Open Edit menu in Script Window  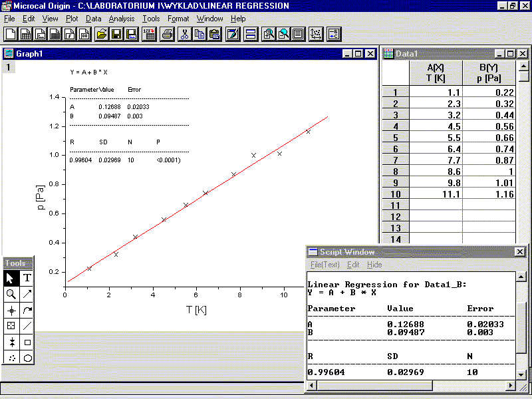click(353, 265)
